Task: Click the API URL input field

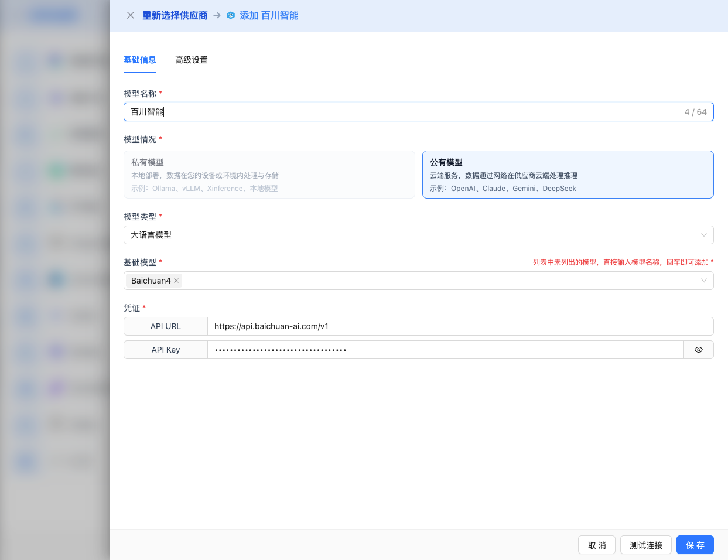Action: pos(460,326)
